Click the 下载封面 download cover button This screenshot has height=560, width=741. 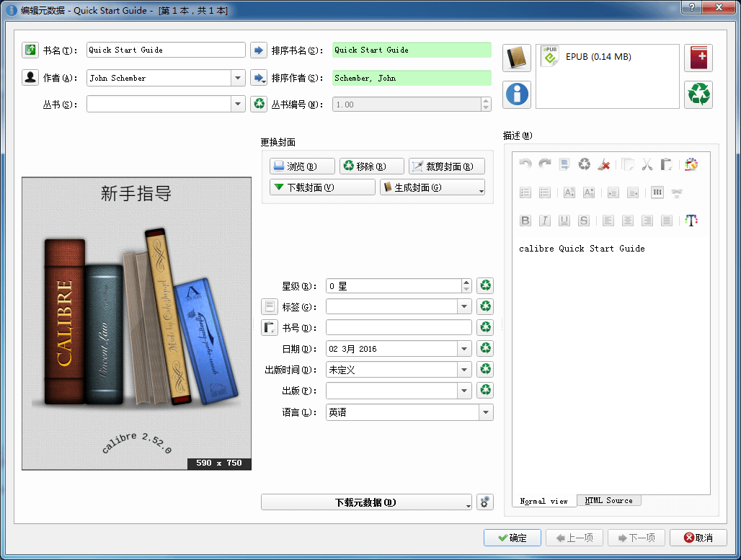pos(322,187)
